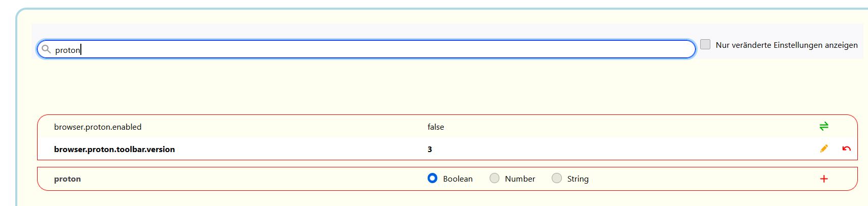Enable the 'Nur veränderte Einstellungen anzeigen' checkbox

[x=705, y=44]
